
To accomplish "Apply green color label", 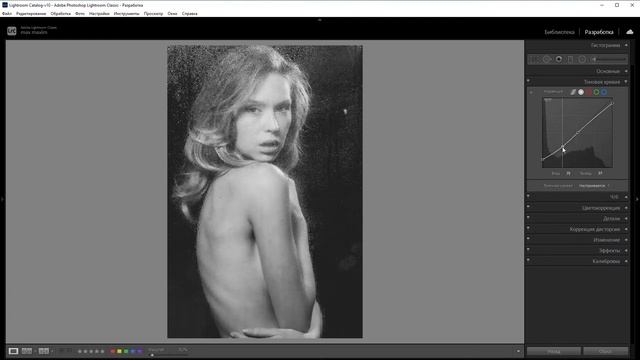I will point(126,351).
